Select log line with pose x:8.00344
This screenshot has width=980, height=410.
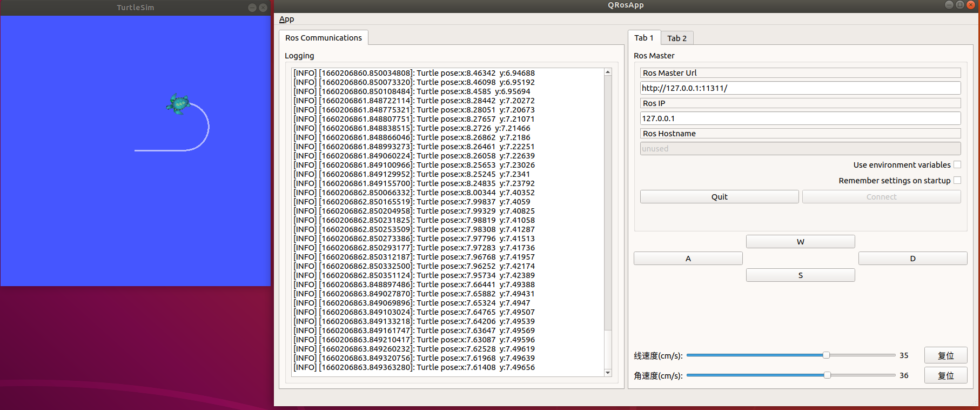click(414, 193)
